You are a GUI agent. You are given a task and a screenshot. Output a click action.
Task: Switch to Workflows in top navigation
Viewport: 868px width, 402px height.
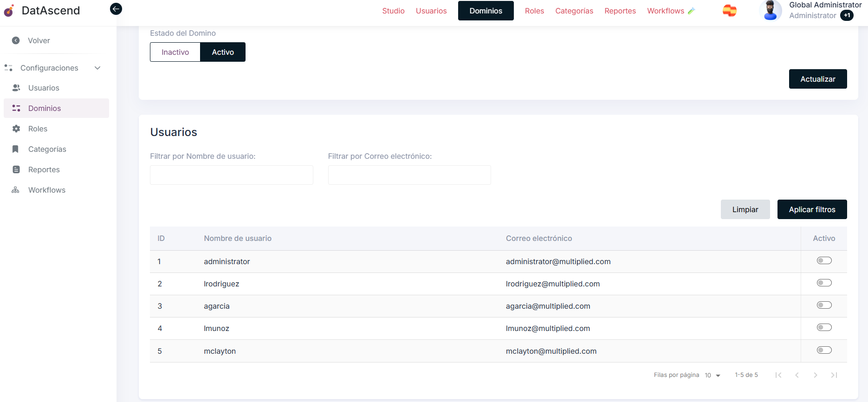(666, 11)
